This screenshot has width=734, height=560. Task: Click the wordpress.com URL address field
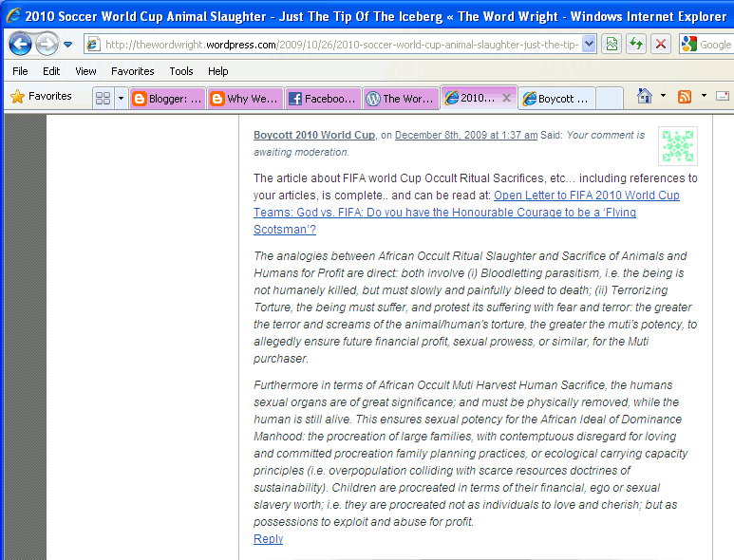click(x=342, y=45)
